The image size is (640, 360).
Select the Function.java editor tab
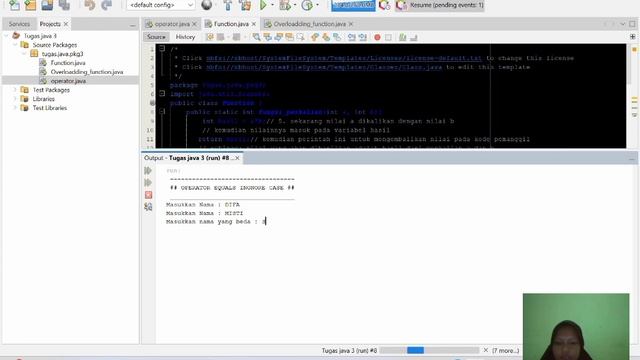[x=231, y=24]
